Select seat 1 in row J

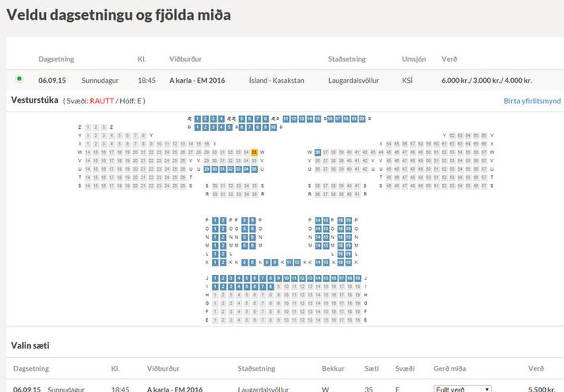click(x=215, y=278)
